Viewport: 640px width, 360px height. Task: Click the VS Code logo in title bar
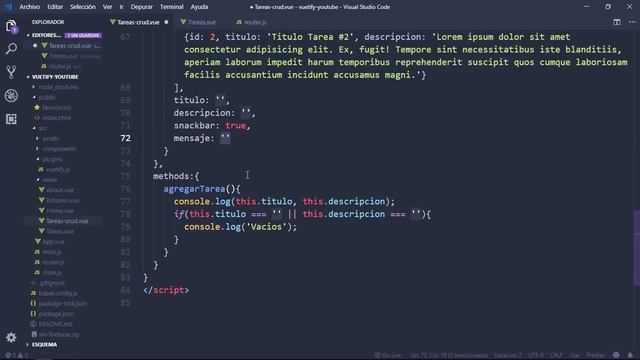tap(8, 7)
